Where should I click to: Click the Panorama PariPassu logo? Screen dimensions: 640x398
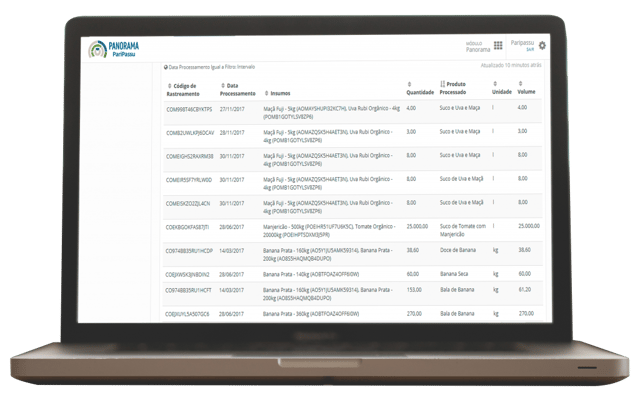[113, 49]
